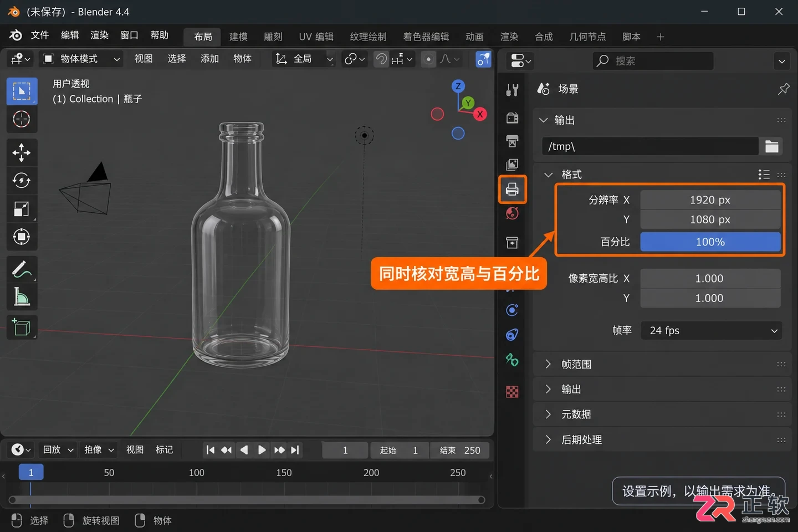Open the 24 fps frame rate dropdown
The width and height of the screenshot is (798, 532).
[x=711, y=331]
